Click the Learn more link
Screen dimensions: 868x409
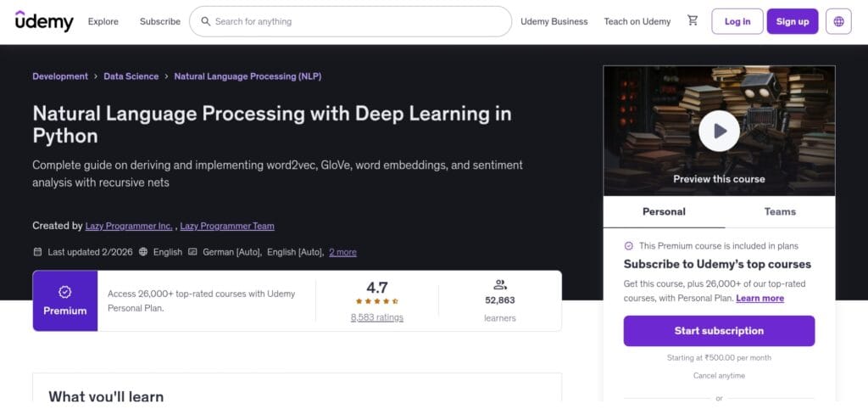[x=759, y=298]
